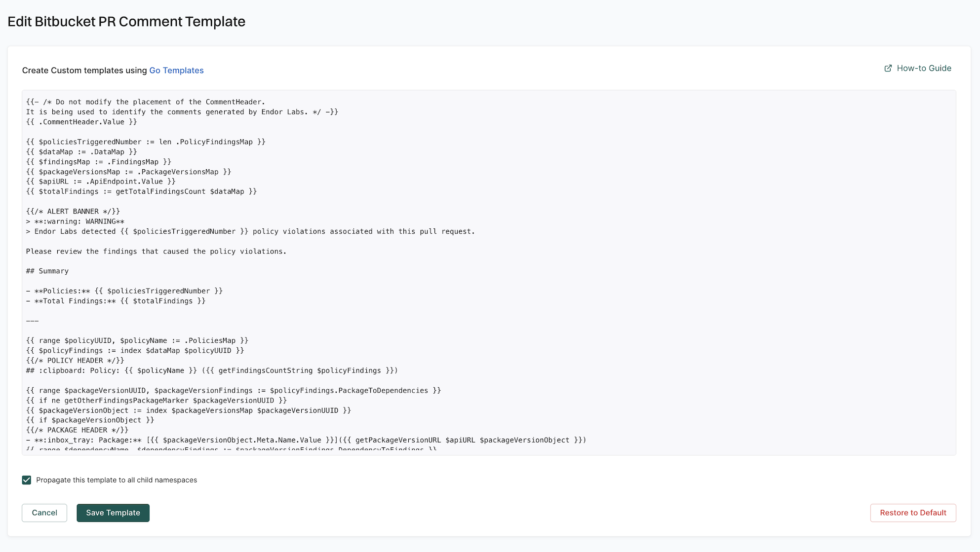Place cursor on the PACKAGE HEADER comment line
The width and height of the screenshot is (980, 552).
pos(77,430)
